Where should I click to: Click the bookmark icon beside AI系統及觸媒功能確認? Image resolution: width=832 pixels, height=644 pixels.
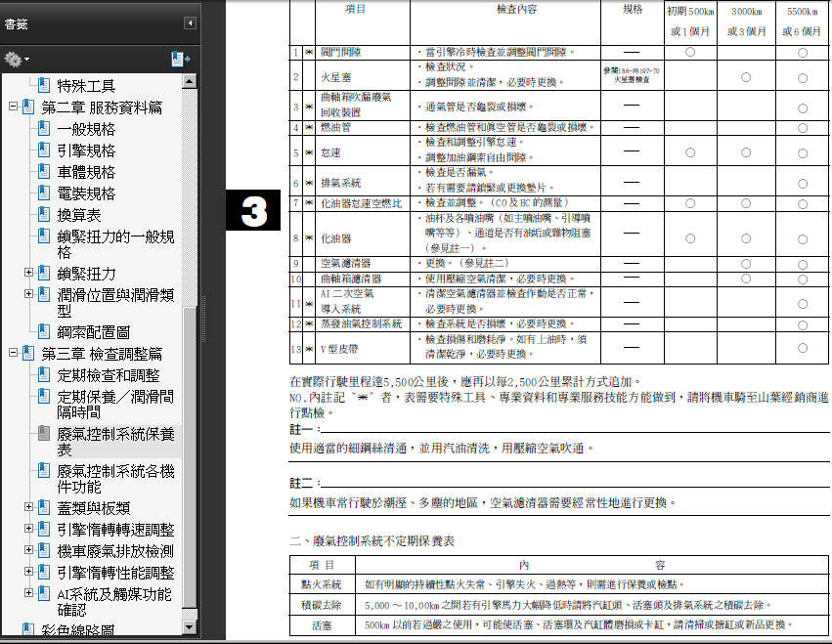(45, 592)
